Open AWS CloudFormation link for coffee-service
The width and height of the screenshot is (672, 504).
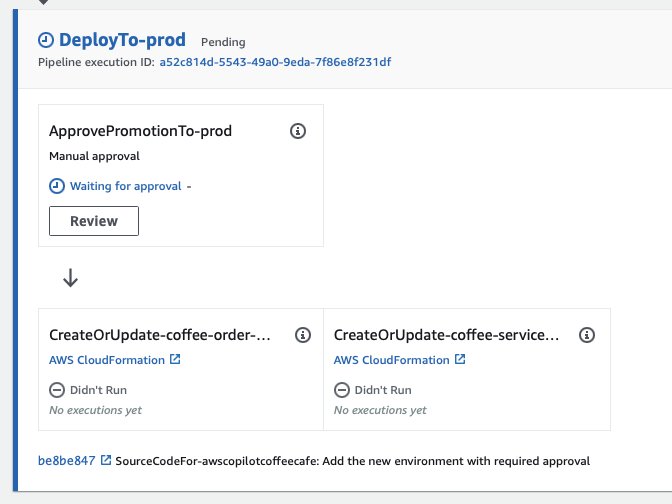click(392, 360)
